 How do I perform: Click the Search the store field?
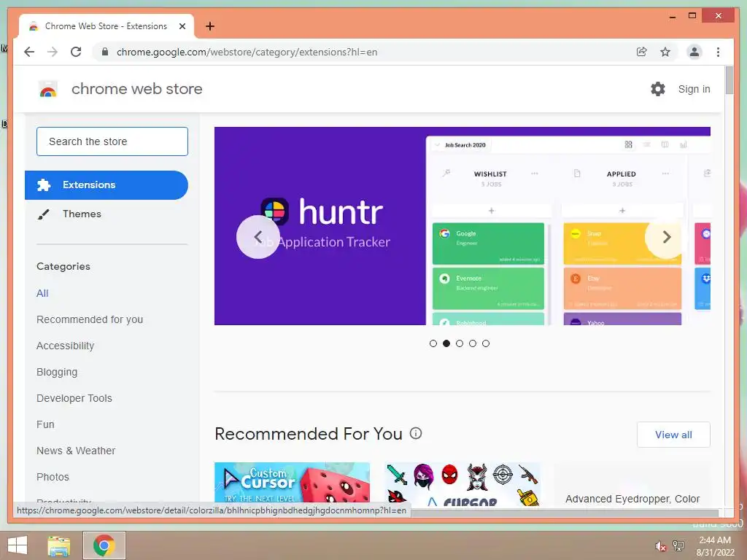112,141
